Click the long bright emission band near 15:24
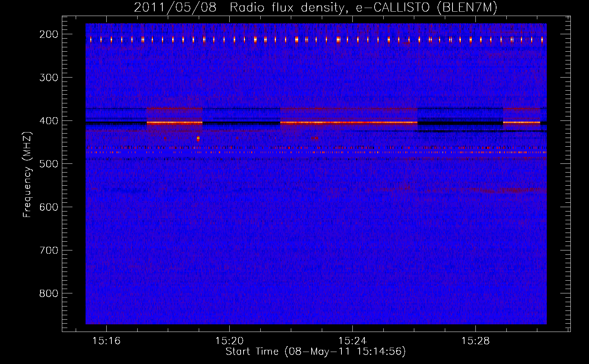The height and width of the screenshot is (364, 589). coord(349,123)
